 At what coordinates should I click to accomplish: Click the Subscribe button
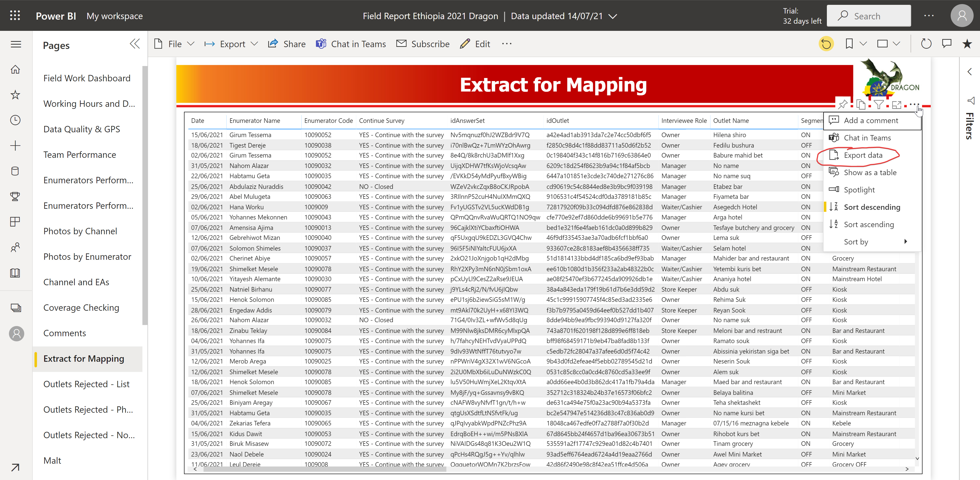click(423, 44)
